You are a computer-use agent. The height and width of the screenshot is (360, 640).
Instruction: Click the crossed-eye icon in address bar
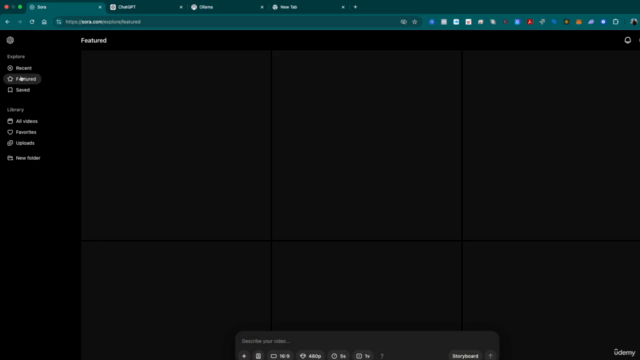pyautogui.click(x=404, y=22)
